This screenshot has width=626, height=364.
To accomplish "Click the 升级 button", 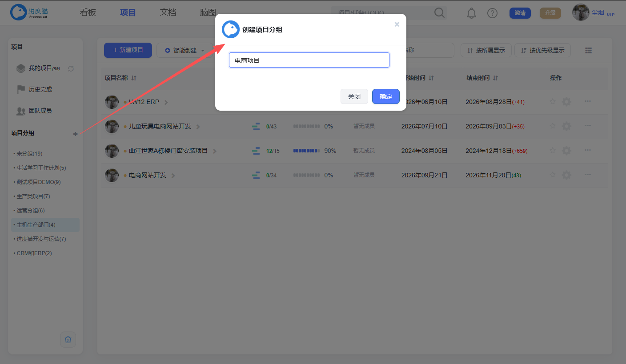I will (x=550, y=13).
